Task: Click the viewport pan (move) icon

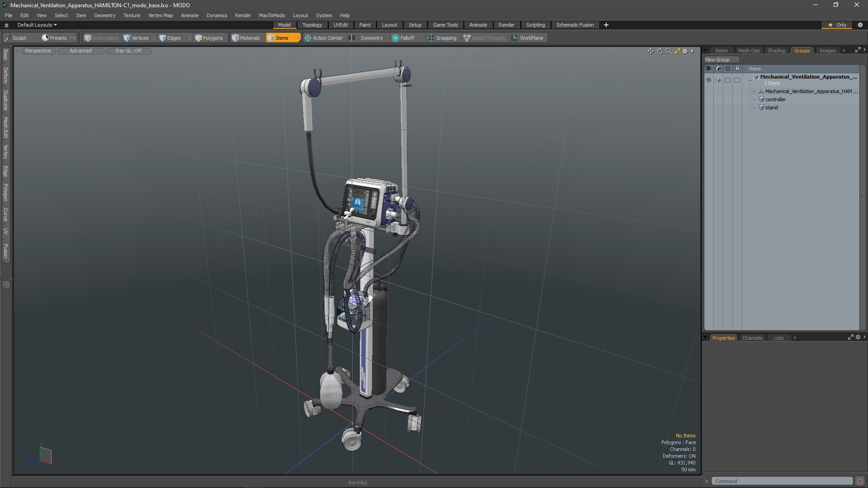Action: click(651, 51)
